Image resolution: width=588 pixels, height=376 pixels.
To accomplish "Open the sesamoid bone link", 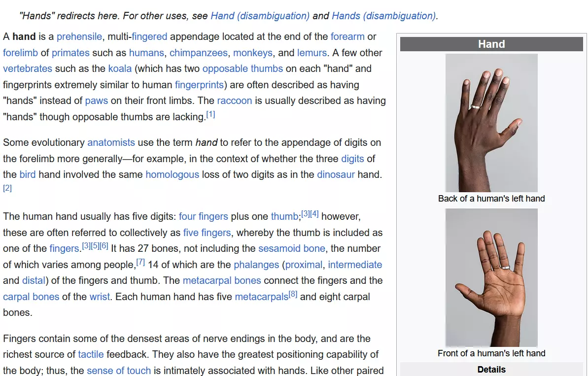I will 292,248.
